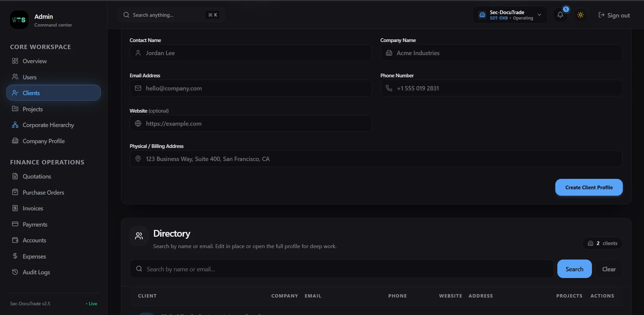Click the 2 clients count badge
The height and width of the screenshot is (315, 644).
(602, 243)
